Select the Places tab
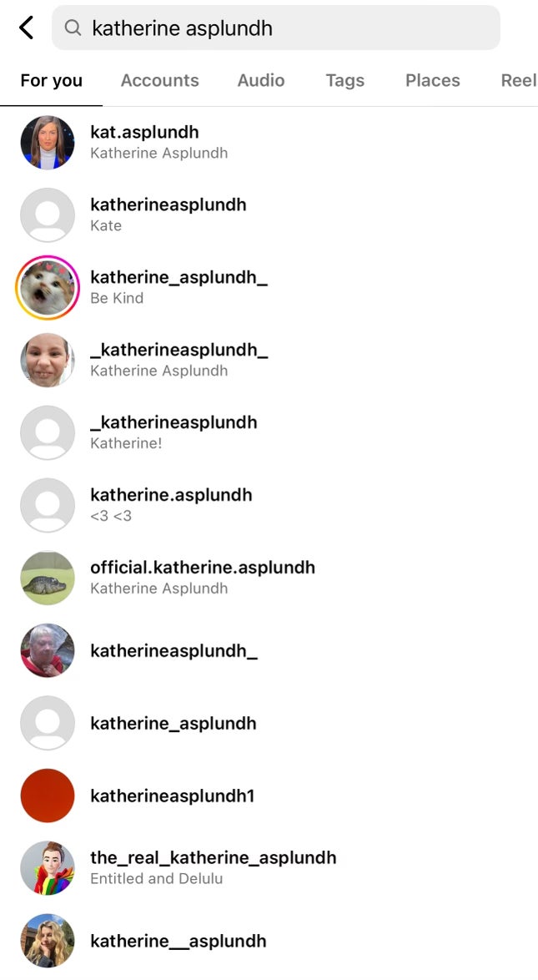 point(432,81)
